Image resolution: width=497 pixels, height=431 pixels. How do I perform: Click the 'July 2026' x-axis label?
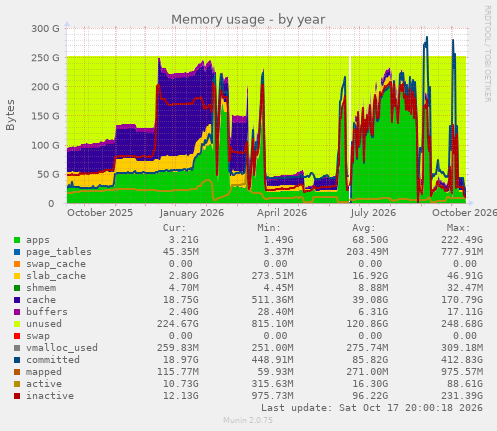373,213
